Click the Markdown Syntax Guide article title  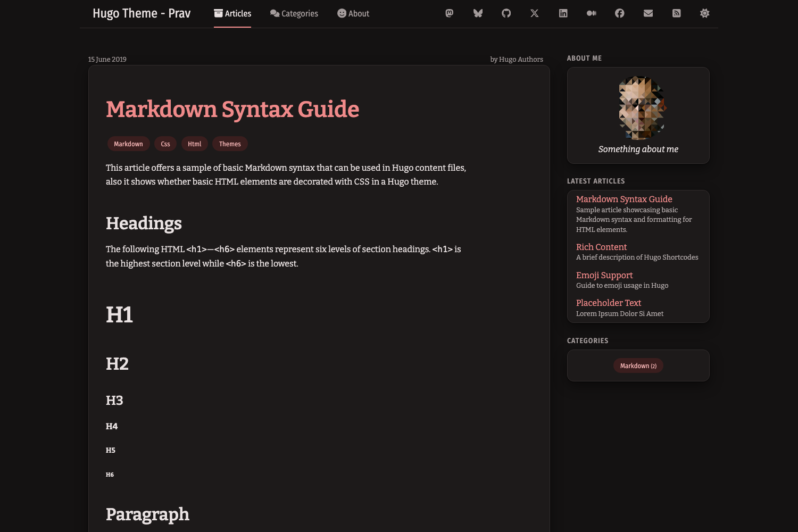232,109
